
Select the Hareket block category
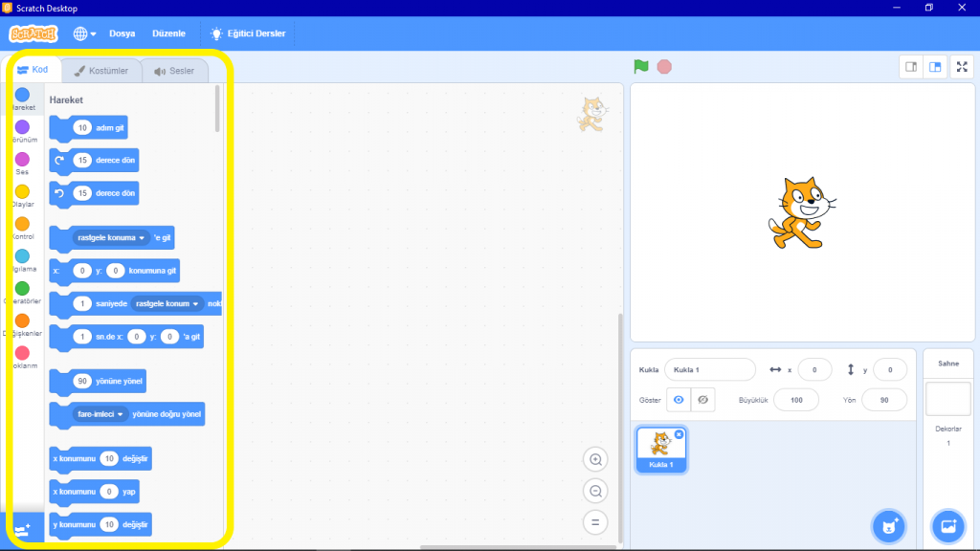(23, 99)
